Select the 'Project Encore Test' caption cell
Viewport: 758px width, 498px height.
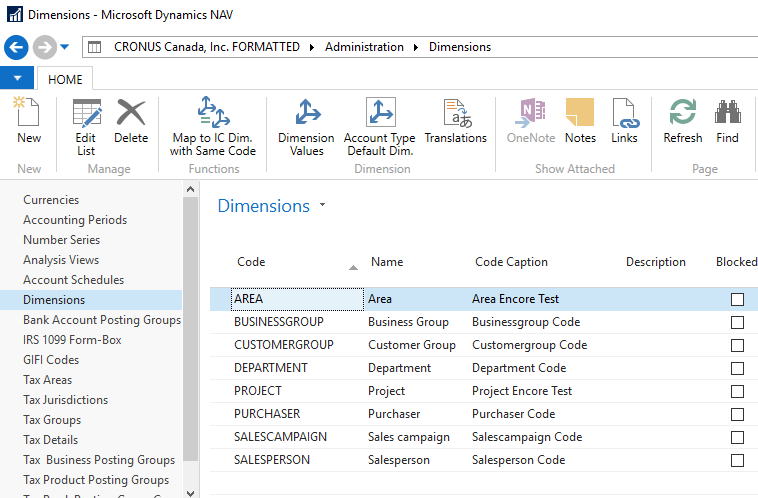(522, 391)
